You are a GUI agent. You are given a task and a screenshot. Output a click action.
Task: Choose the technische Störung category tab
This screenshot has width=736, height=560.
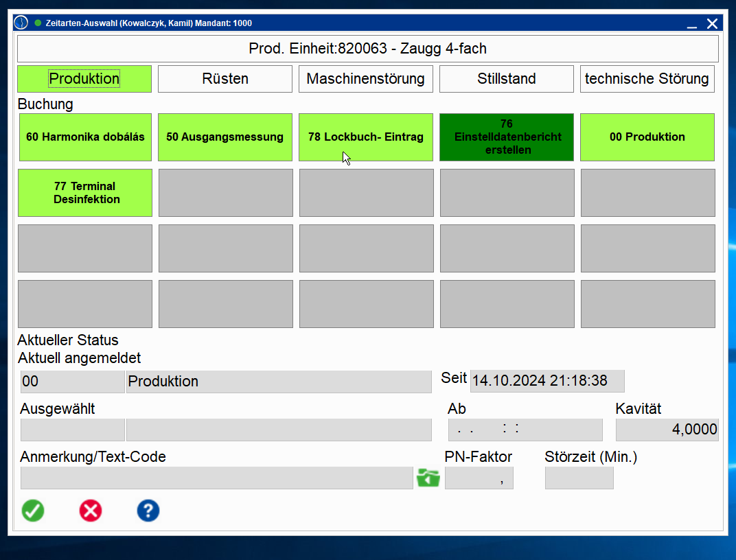pos(647,79)
